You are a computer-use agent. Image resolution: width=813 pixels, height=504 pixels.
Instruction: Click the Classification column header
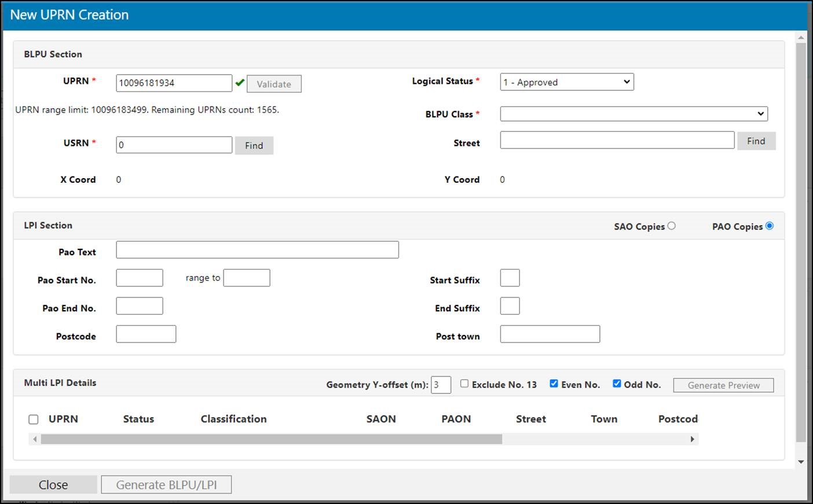click(234, 419)
